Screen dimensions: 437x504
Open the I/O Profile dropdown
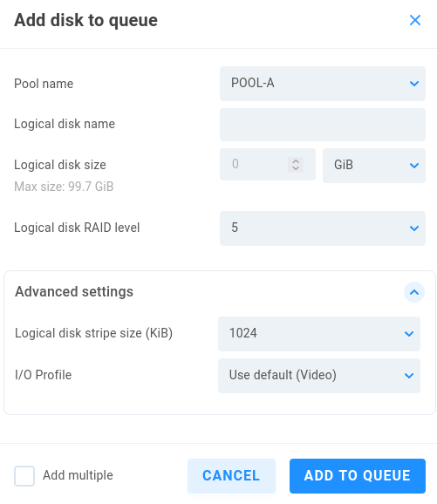tap(319, 376)
